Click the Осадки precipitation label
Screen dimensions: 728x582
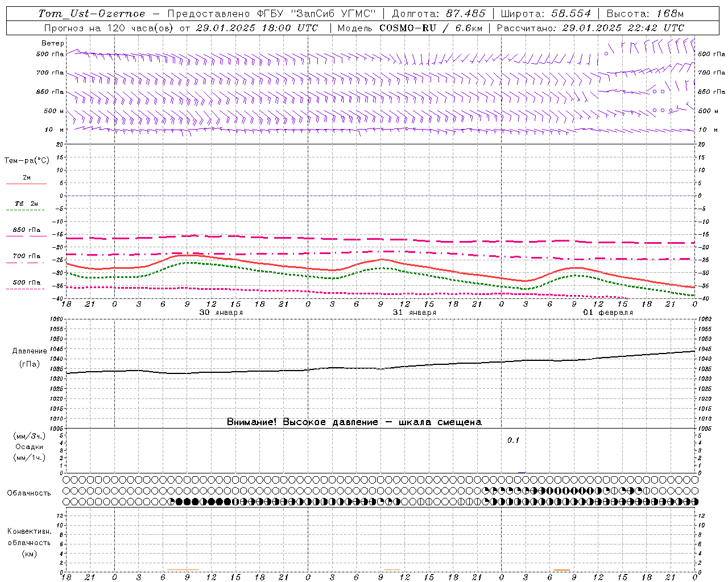tap(30, 447)
